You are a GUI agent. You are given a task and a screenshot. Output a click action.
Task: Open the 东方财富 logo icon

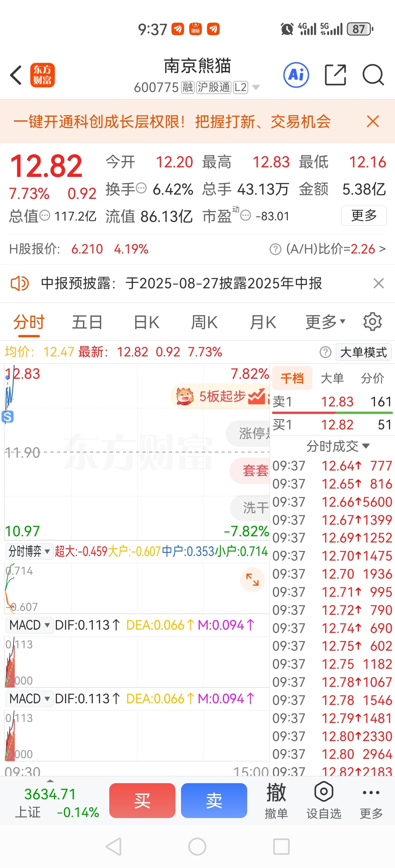click(42, 75)
